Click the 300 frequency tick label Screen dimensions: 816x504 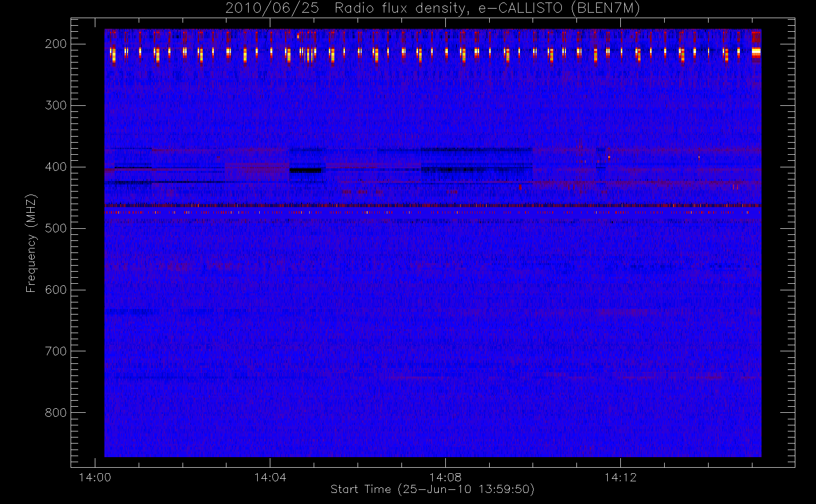[x=56, y=105]
